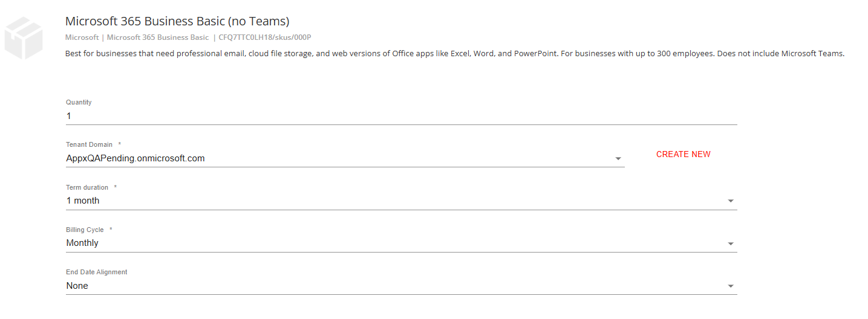Click the End Date Alignment label
This screenshot has width=868, height=319.
tap(97, 272)
